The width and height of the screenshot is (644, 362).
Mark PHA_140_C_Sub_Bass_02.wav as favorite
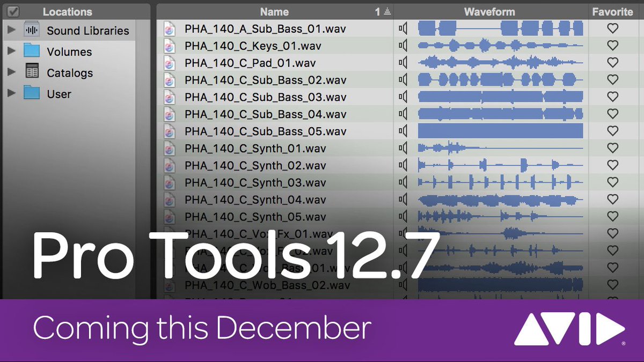point(612,80)
